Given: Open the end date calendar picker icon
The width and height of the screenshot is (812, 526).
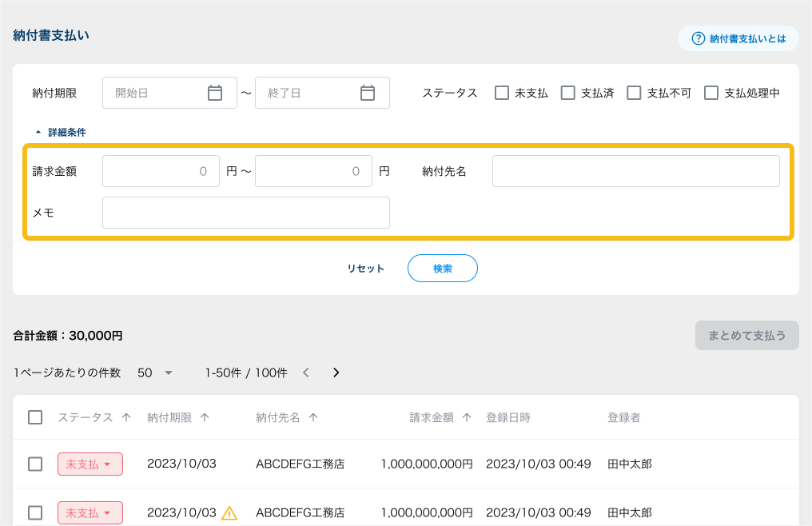Looking at the screenshot, I should click(368, 93).
